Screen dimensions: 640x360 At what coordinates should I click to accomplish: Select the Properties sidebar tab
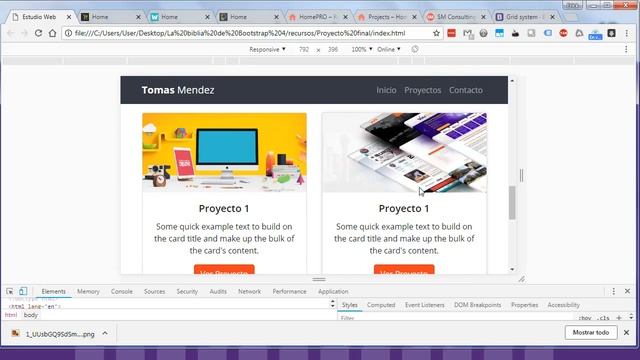[524, 305]
